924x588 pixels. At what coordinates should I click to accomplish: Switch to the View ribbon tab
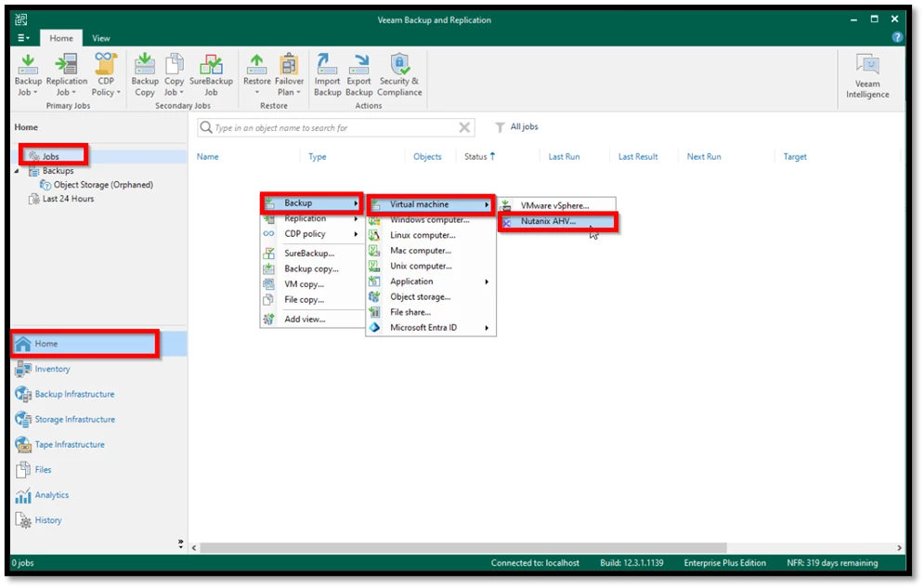click(x=101, y=38)
